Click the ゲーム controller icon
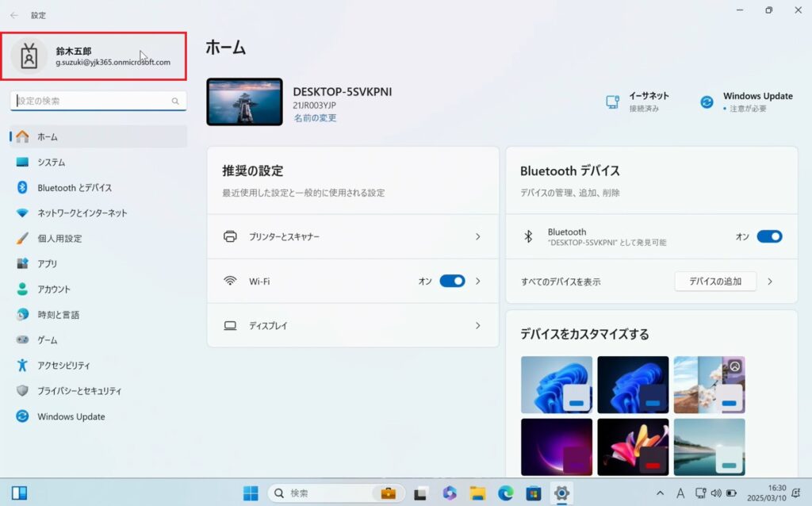This screenshot has height=506, width=812. (x=22, y=339)
